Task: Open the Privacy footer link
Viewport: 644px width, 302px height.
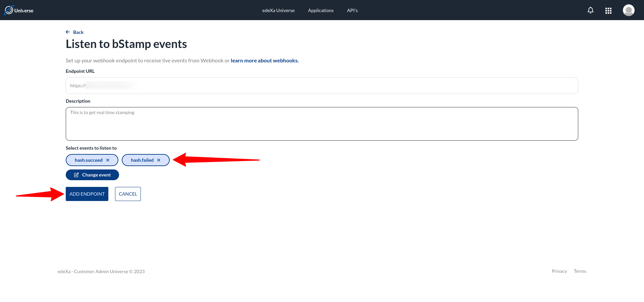Action: [x=559, y=271]
